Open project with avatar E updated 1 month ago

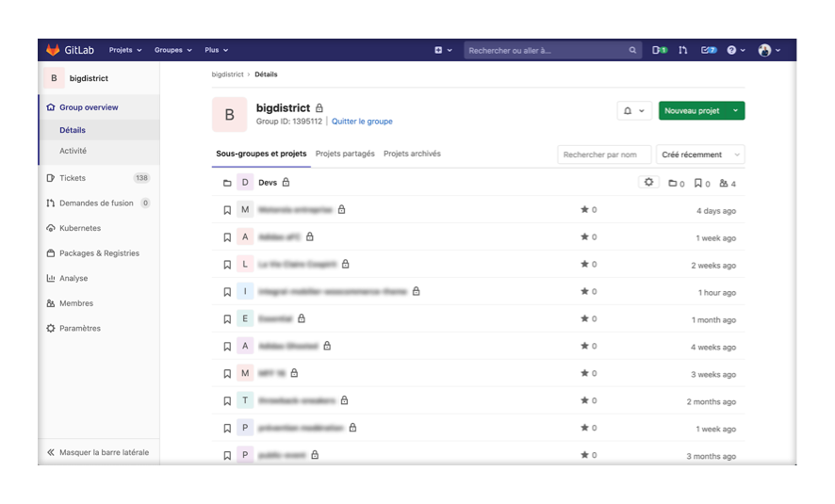pos(275,318)
